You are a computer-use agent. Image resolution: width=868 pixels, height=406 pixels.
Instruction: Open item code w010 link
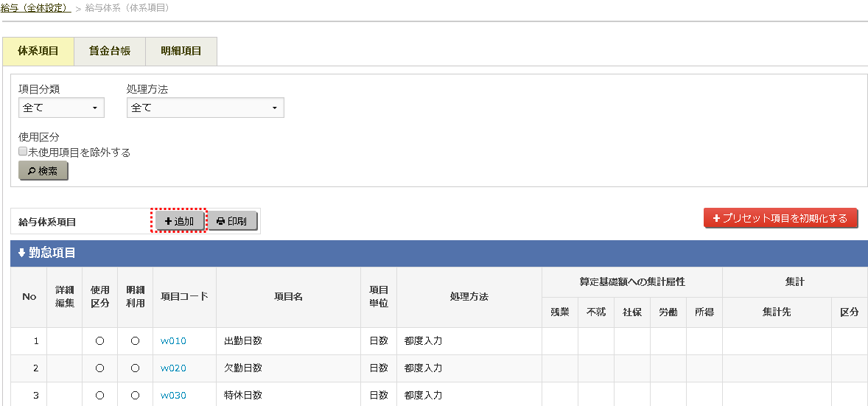pyautogui.click(x=173, y=341)
